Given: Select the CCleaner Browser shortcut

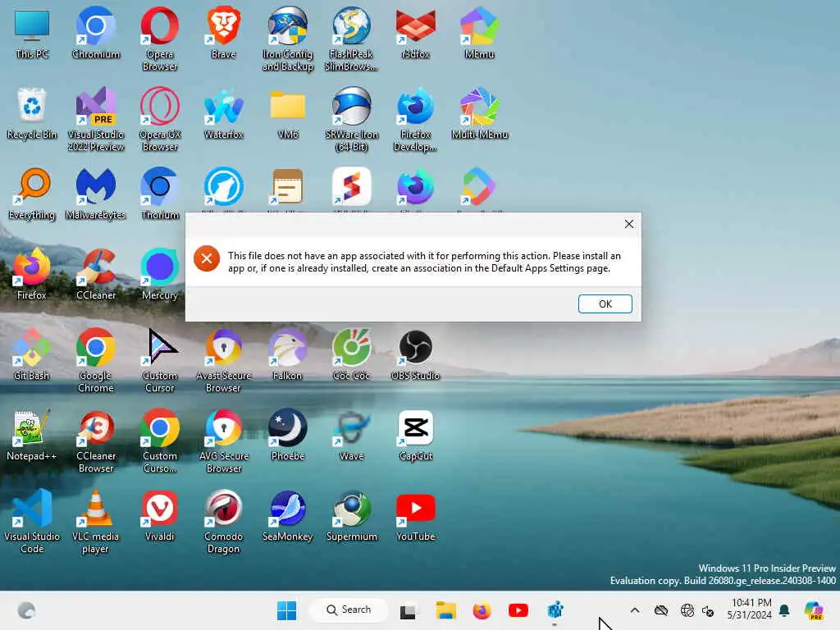Looking at the screenshot, I should [96, 441].
